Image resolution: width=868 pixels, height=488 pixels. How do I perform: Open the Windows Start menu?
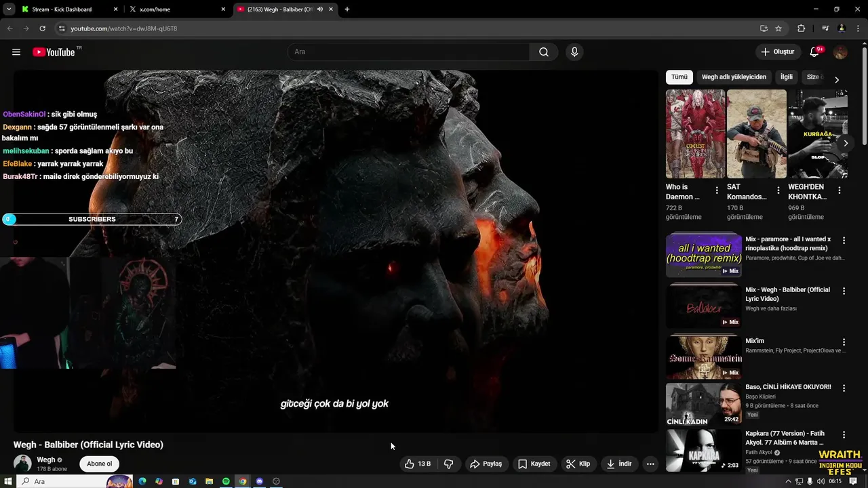(8, 481)
